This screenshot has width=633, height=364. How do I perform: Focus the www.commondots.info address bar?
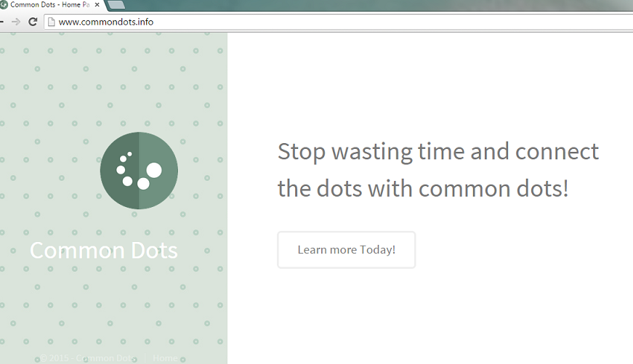coord(339,22)
